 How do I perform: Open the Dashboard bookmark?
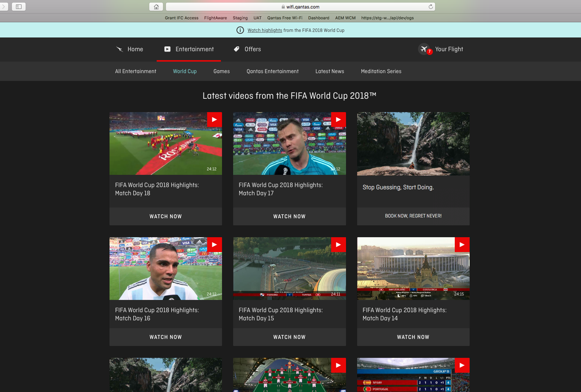(319, 18)
